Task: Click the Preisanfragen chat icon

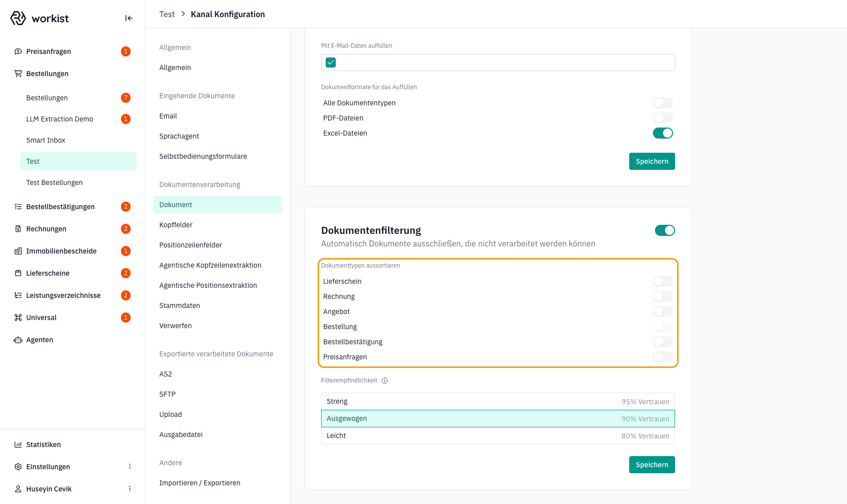Action: [x=18, y=51]
